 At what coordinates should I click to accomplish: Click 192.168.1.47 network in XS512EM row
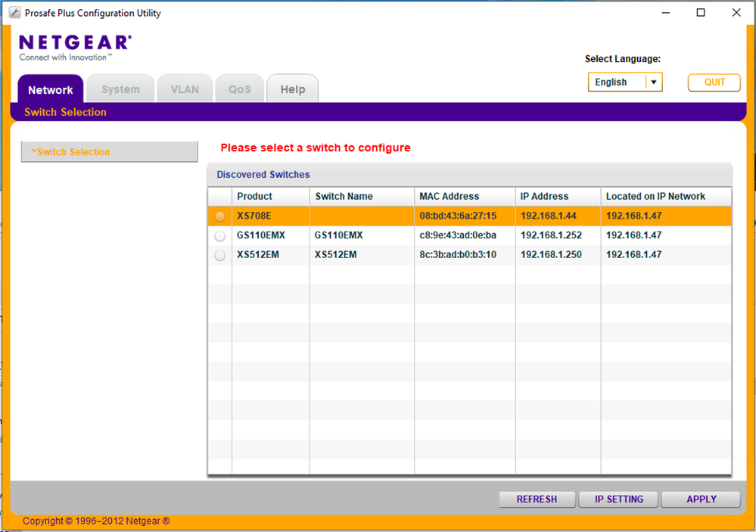click(633, 255)
